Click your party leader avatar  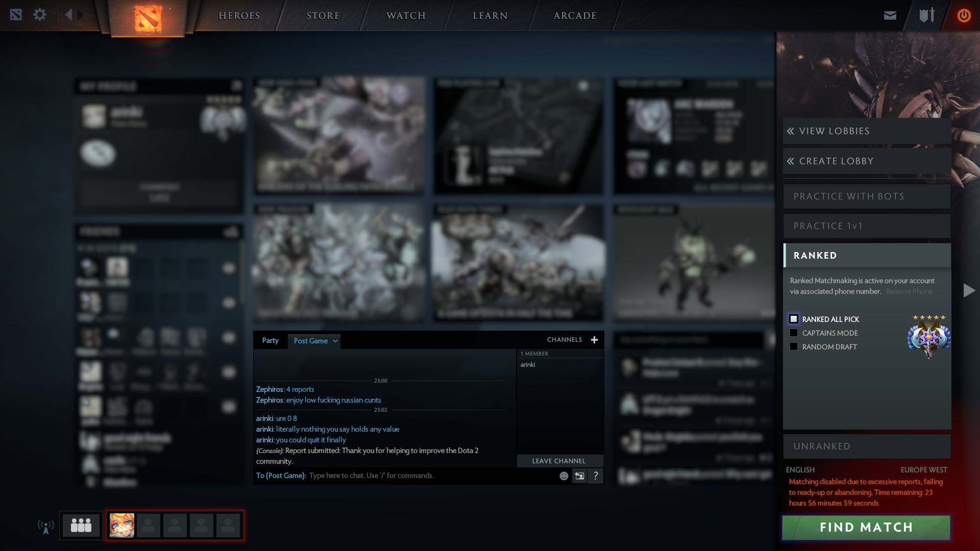pos(122,525)
